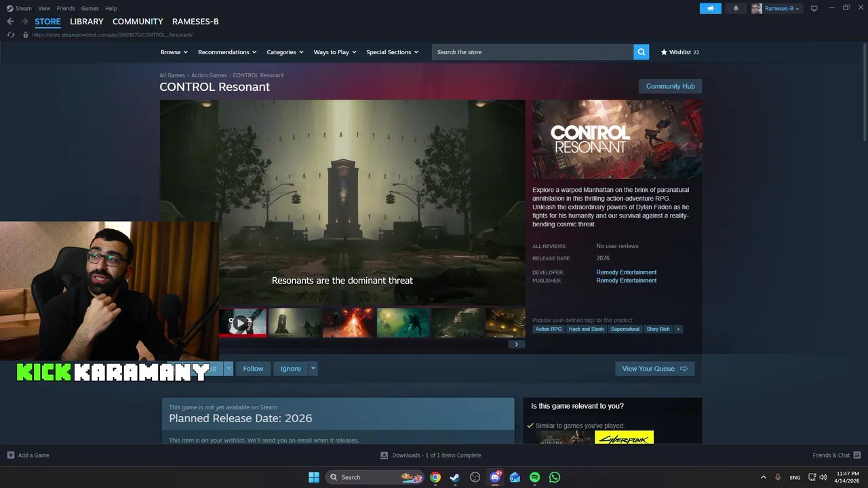
Task: Open Google Chrome from the taskbar
Action: point(435,477)
